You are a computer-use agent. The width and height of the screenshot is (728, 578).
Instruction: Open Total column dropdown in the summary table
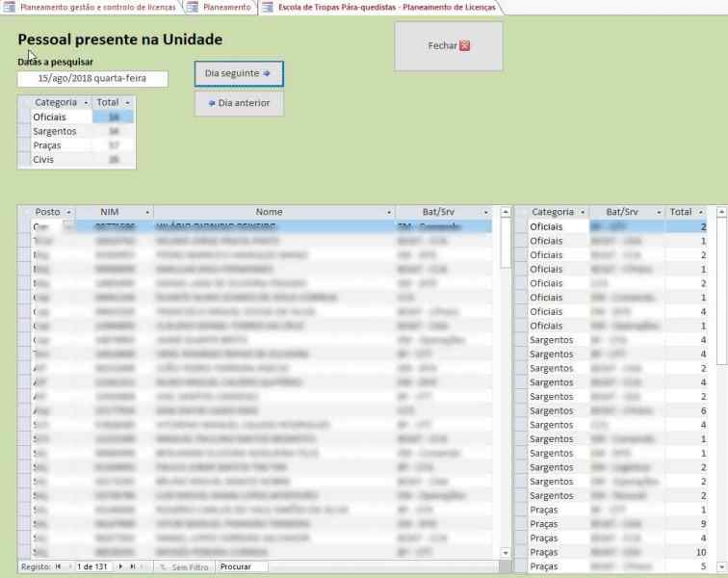click(128, 102)
